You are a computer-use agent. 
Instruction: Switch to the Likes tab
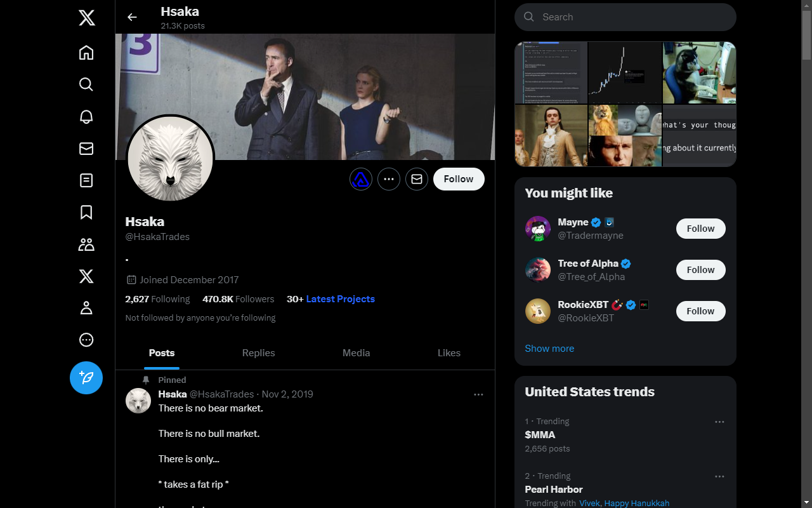(449, 353)
